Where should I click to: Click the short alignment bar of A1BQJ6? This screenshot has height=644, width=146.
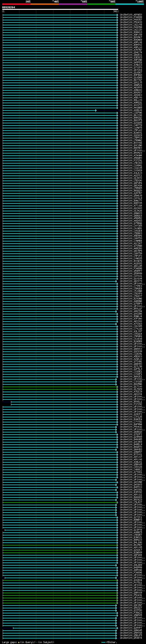tap(50, 110)
